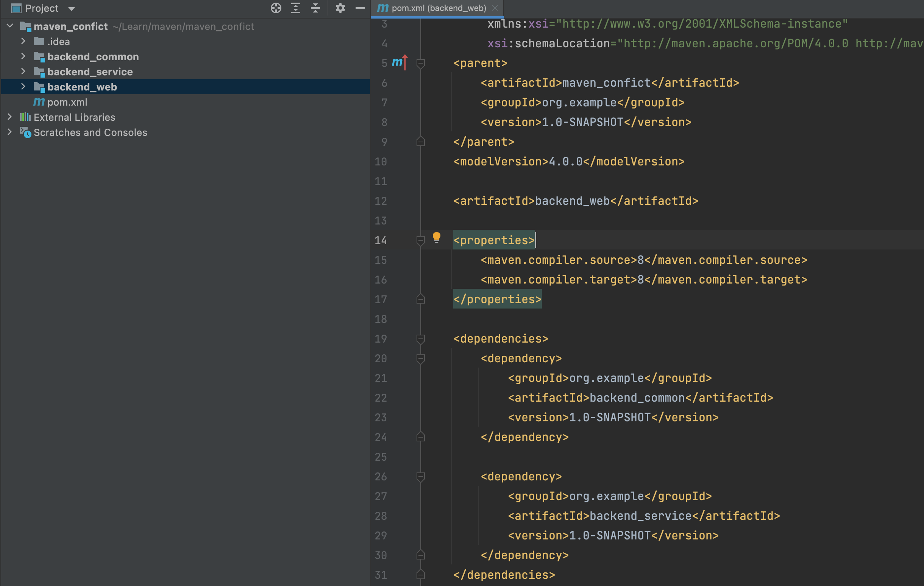Click maven.compiler.source value on line 15
The height and width of the screenshot is (586, 924).
[640, 260]
